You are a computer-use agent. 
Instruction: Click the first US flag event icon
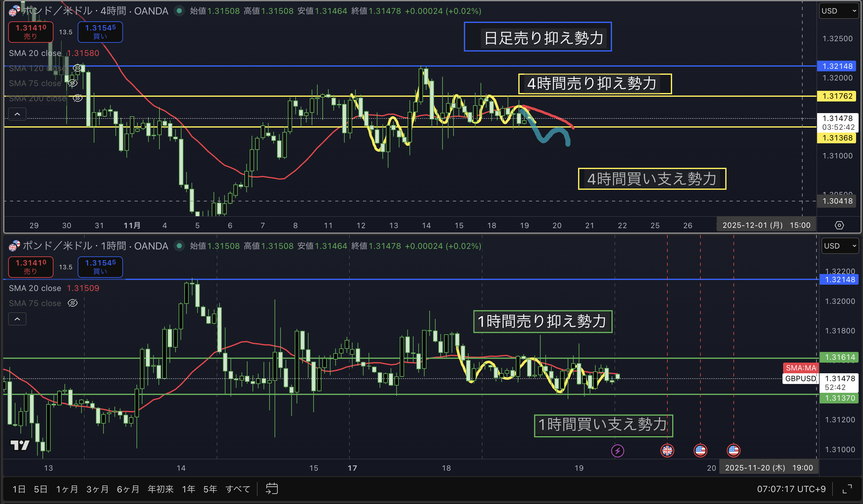click(x=700, y=450)
